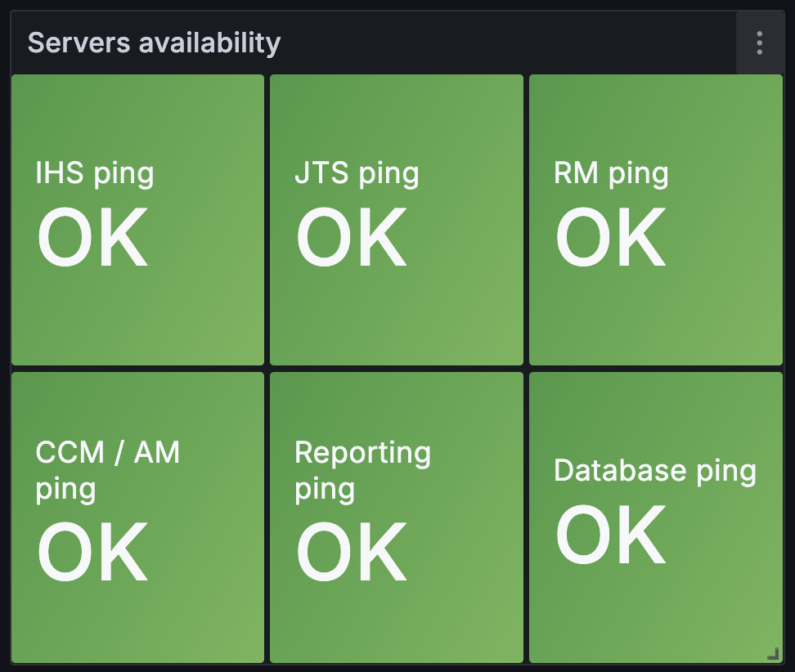
Task: Click the OK value under IHS ping
Action: tap(92, 237)
